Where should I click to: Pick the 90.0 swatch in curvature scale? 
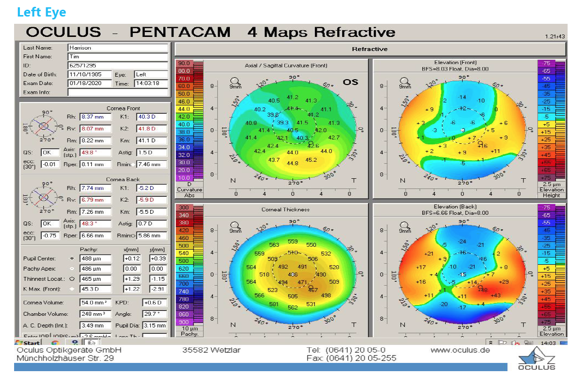tap(184, 63)
